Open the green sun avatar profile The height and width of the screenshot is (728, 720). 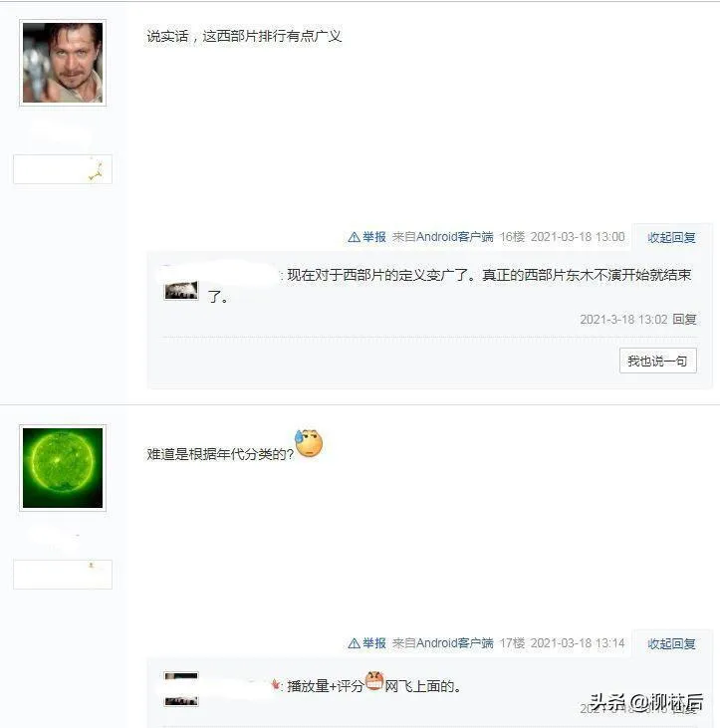point(63,468)
